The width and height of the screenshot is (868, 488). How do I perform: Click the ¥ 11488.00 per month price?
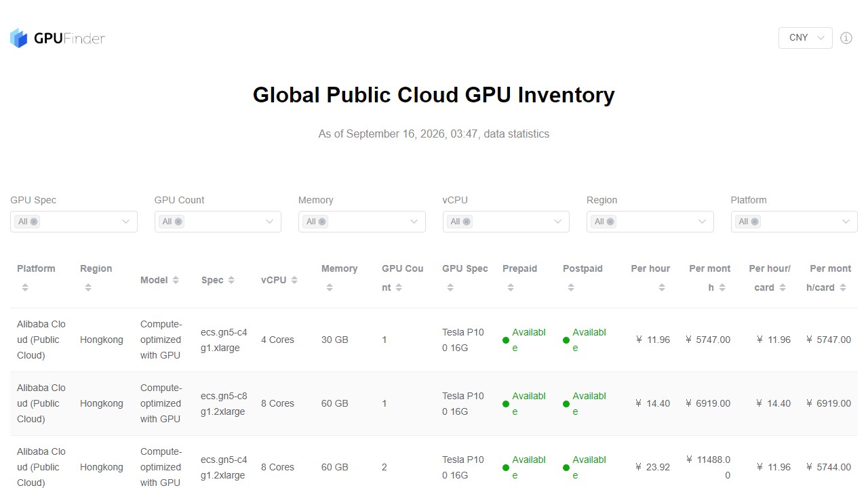(x=708, y=467)
